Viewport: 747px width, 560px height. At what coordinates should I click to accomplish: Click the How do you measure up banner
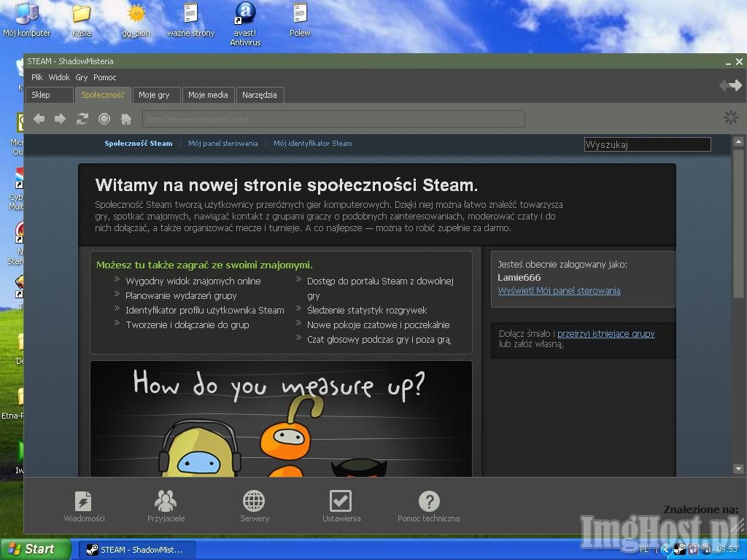(281, 419)
